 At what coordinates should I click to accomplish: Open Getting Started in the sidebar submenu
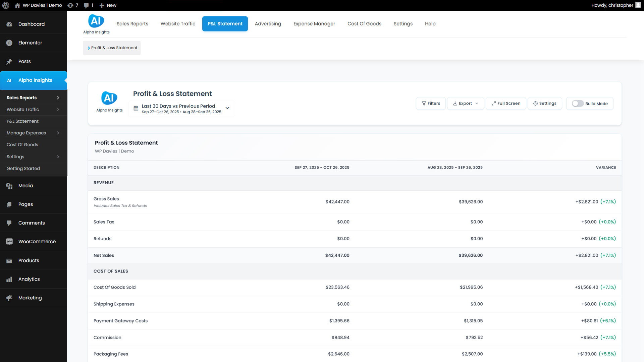(x=23, y=169)
